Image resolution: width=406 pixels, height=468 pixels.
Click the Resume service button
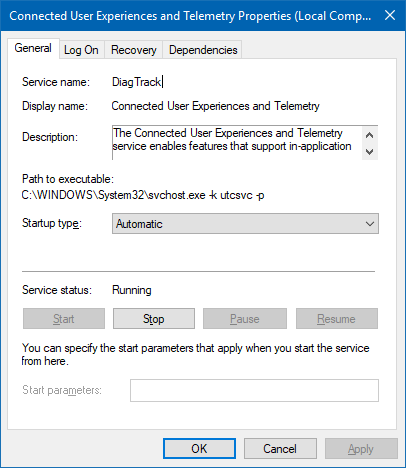tap(337, 319)
